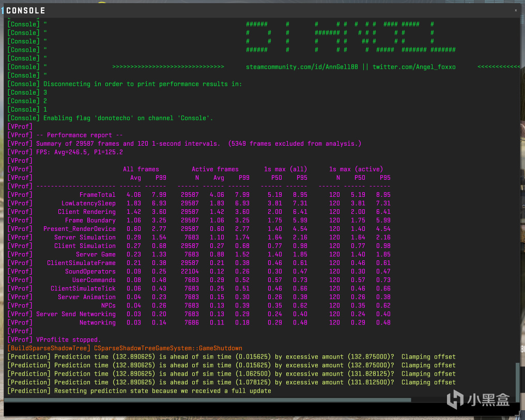
Task: Click the Server Simulation row label
Action: [85, 238]
